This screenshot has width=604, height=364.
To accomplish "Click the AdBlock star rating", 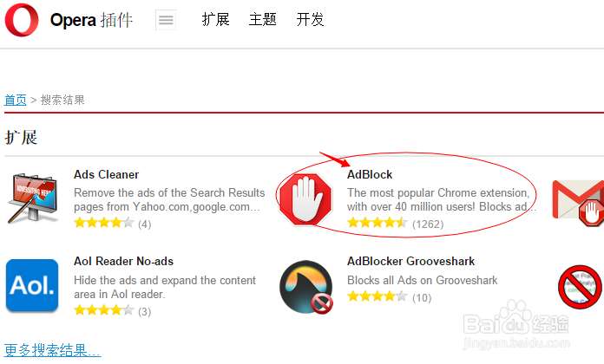I will [377, 224].
